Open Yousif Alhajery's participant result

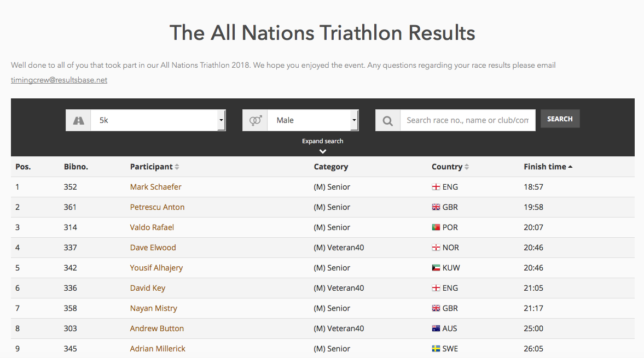tap(156, 268)
